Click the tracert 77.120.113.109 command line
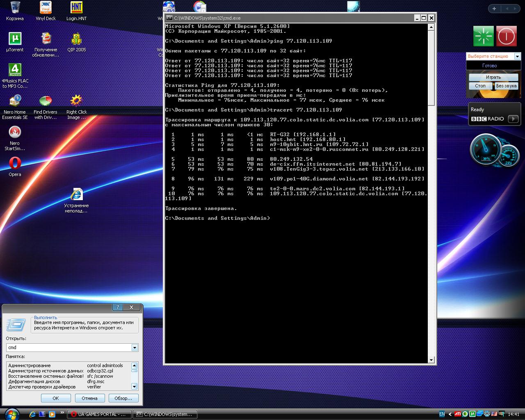Screen dimensions: 525x420 pos(253,110)
